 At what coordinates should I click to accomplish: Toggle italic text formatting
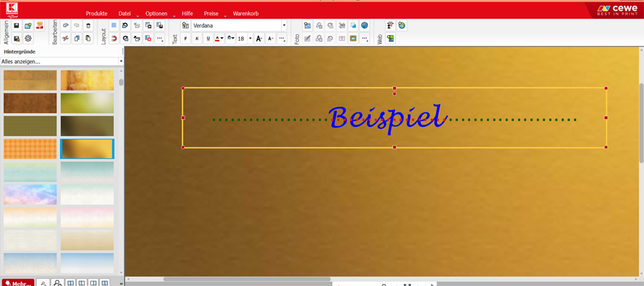197,39
